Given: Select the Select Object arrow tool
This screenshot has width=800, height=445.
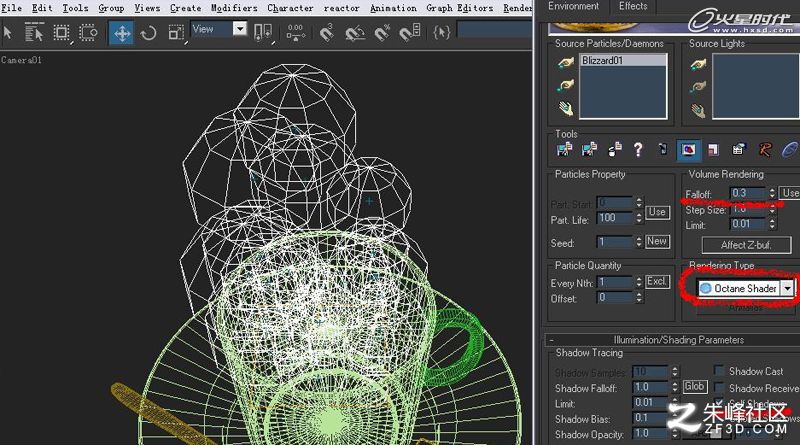Looking at the screenshot, I should [x=8, y=33].
